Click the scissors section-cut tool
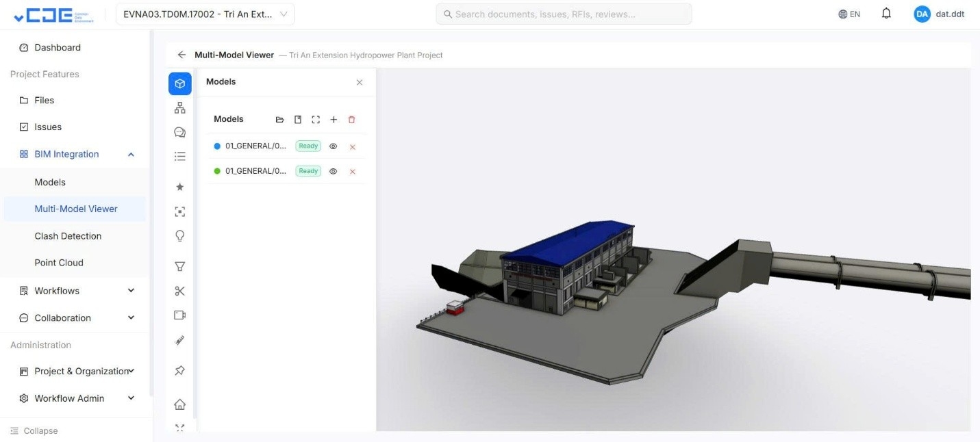Image resolution: width=980 pixels, height=442 pixels. point(180,291)
